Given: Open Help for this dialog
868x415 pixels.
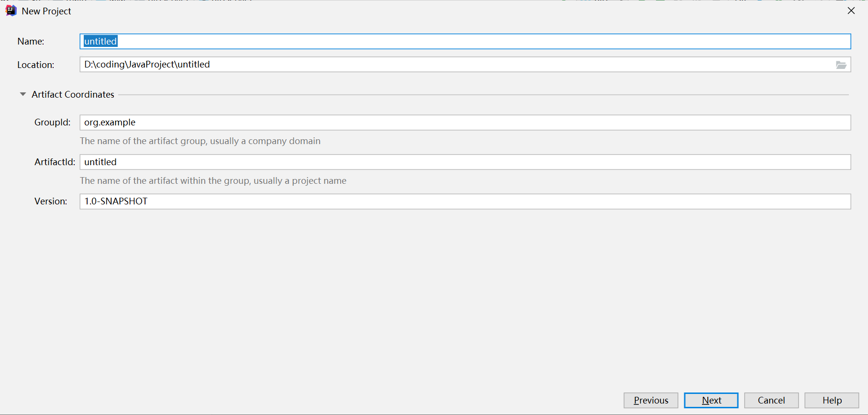Looking at the screenshot, I should pos(832,400).
